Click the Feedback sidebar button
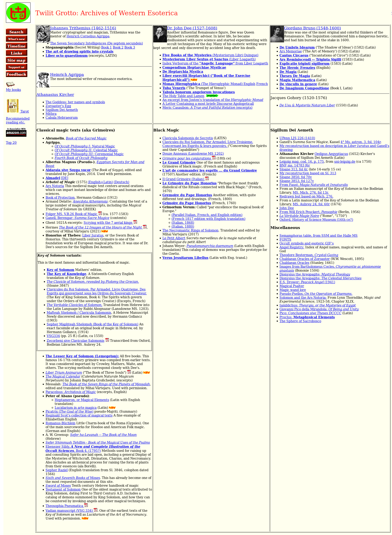This screenshot has width=392, height=535. pyautogui.click(x=16, y=74)
